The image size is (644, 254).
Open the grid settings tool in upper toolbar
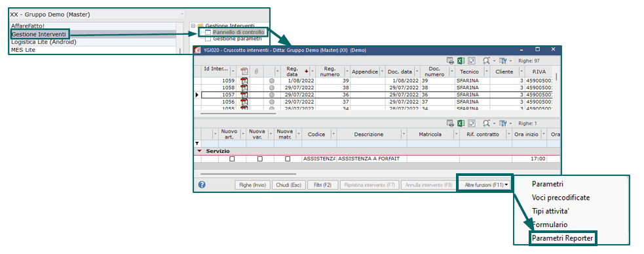click(x=503, y=60)
